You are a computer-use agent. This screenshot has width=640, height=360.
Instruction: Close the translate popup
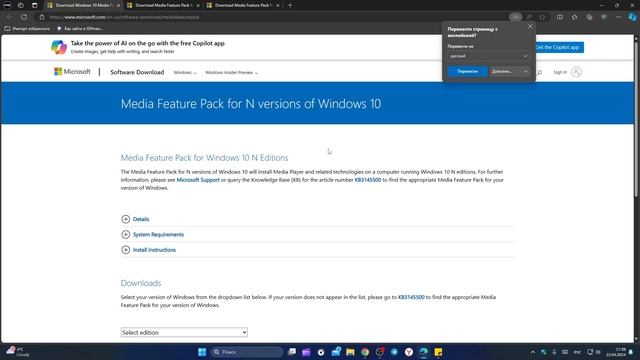[530, 27]
